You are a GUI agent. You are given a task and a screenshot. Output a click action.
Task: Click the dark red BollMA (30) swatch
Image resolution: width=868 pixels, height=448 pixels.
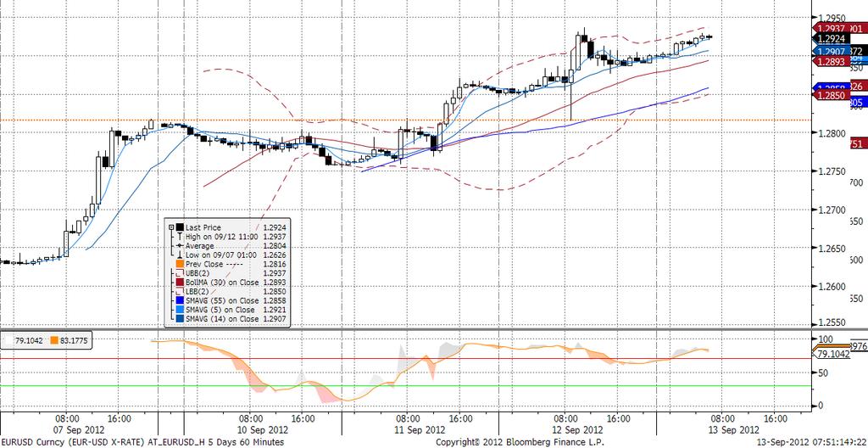click(180, 283)
